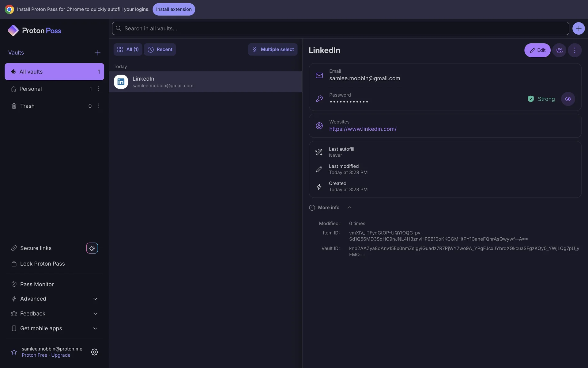Screen dimensions: 588x368
Task: Reveal the password with eye icon
Action: click(x=568, y=99)
